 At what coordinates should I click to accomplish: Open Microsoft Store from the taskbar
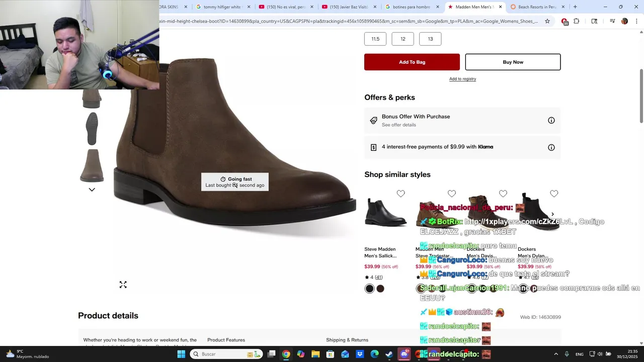coord(330,354)
